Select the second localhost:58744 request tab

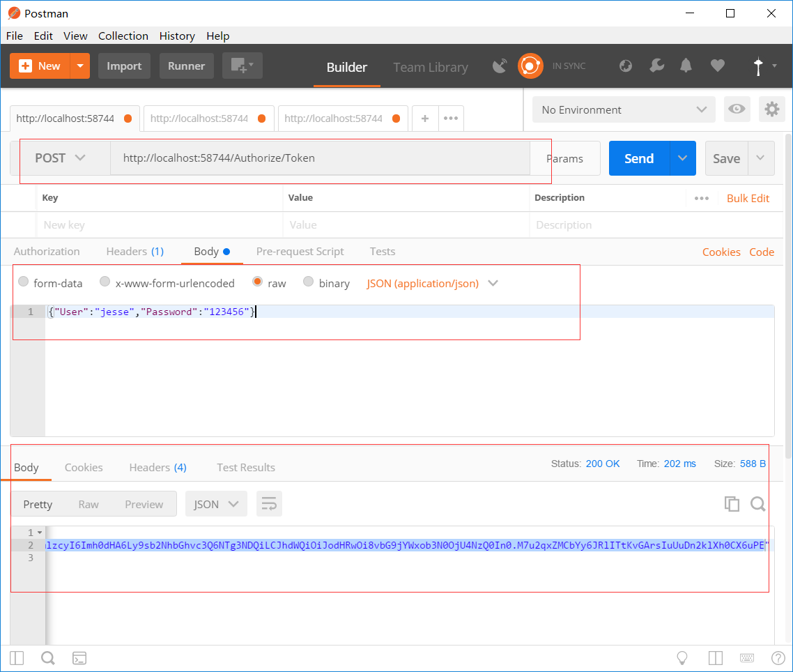209,119
